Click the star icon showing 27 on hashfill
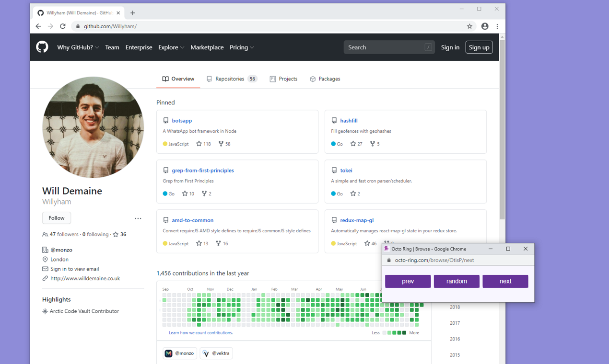The width and height of the screenshot is (609, 364). click(x=353, y=144)
